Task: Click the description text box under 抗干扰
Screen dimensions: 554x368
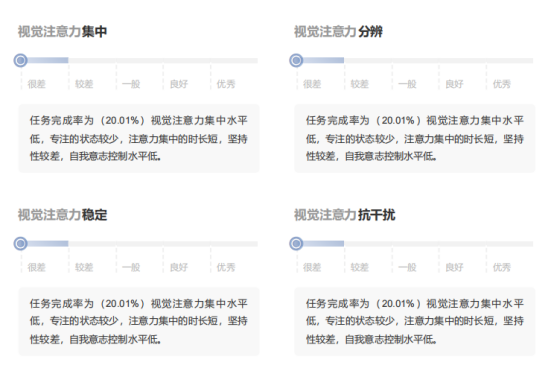Action: click(x=414, y=321)
